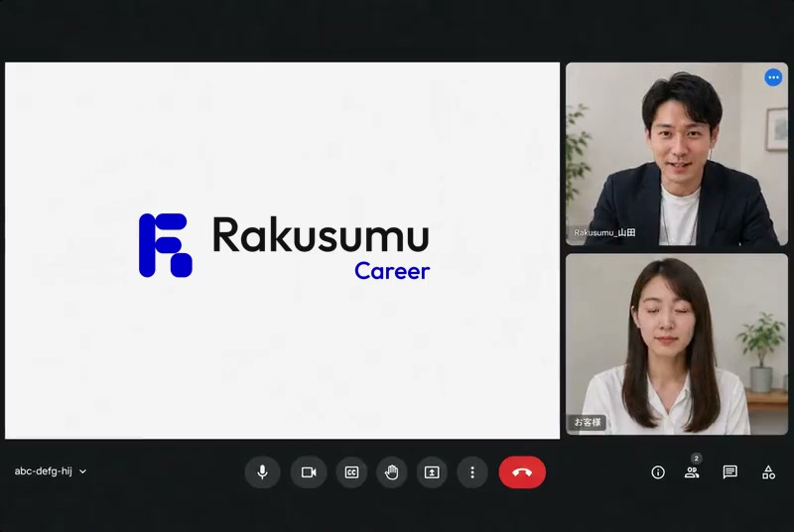This screenshot has width=794, height=532.
Task: Open meeting details info icon
Action: click(x=658, y=472)
